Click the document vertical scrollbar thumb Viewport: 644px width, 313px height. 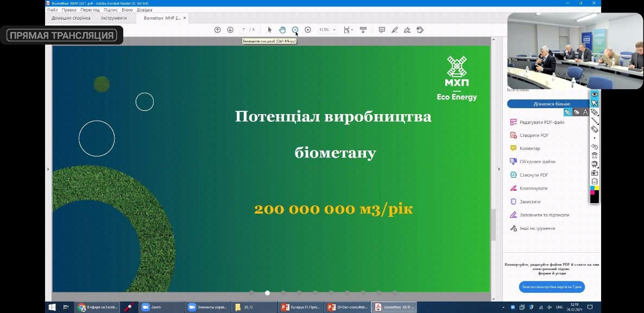pyautogui.click(x=494, y=224)
